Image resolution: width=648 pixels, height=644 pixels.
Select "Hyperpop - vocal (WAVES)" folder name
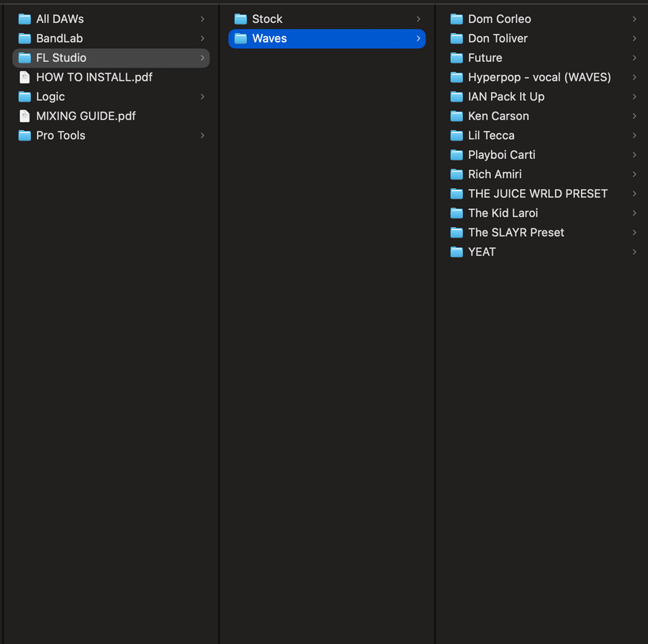pos(539,77)
